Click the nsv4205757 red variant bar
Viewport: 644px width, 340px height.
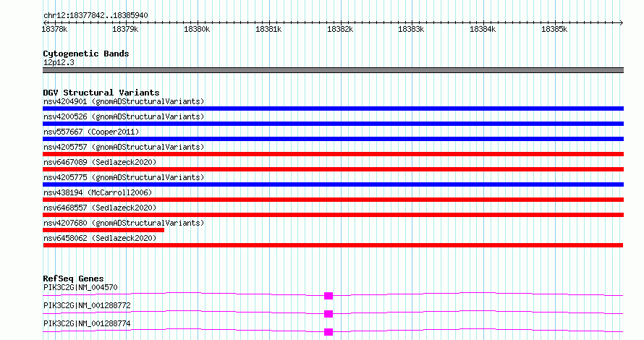pyautogui.click(x=333, y=154)
